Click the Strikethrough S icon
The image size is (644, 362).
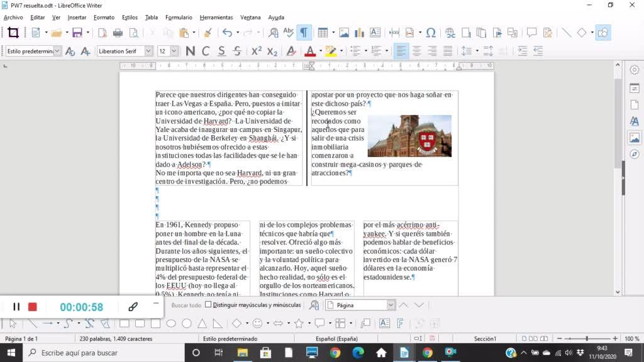(237, 51)
